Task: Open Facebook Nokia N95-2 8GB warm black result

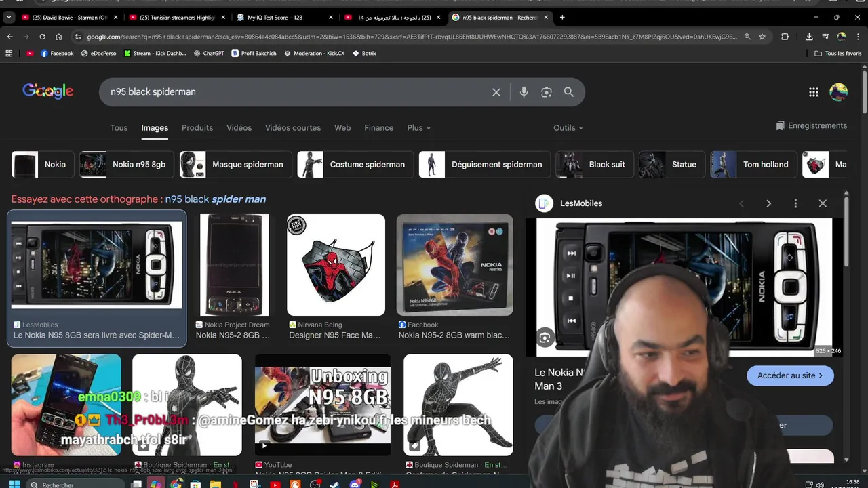Action: pos(454,265)
